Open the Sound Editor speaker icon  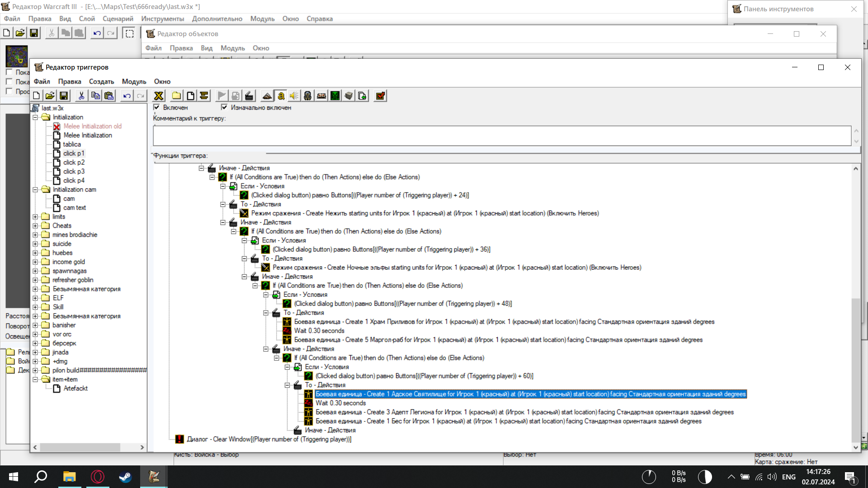[x=294, y=96]
